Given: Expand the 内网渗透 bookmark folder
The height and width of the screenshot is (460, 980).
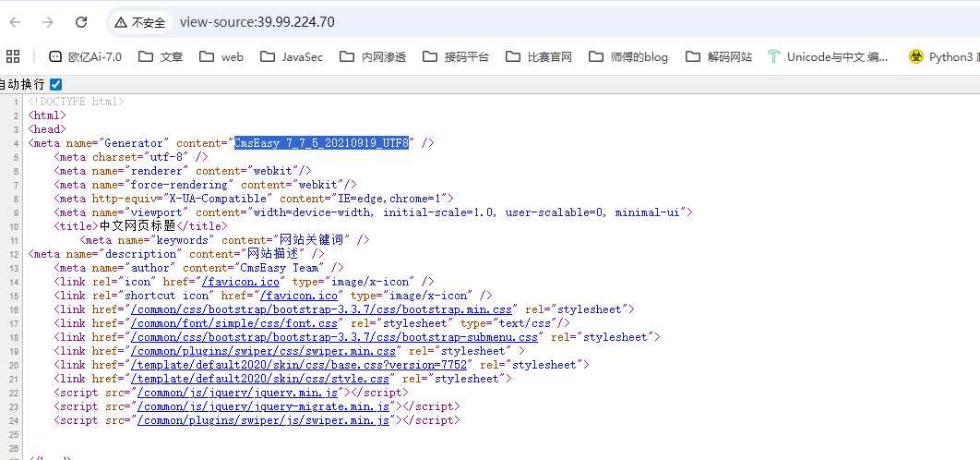Looking at the screenshot, I should tap(373, 56).
